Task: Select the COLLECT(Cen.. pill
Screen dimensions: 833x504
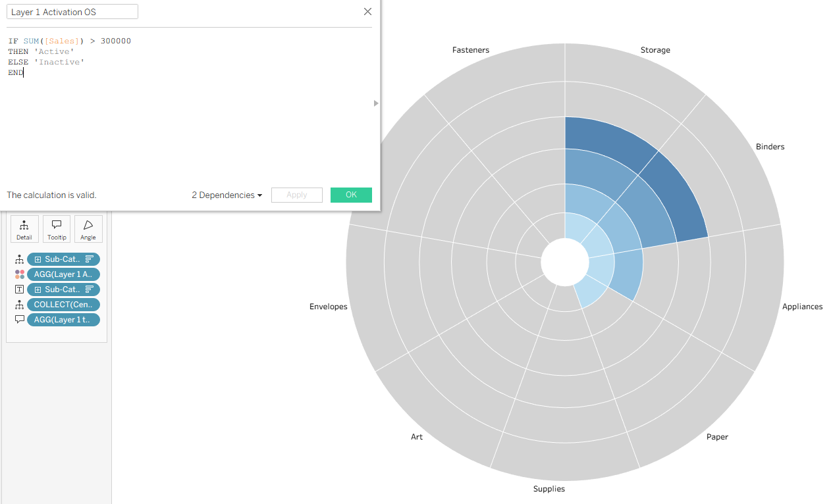Action: [x=63, y=305]
